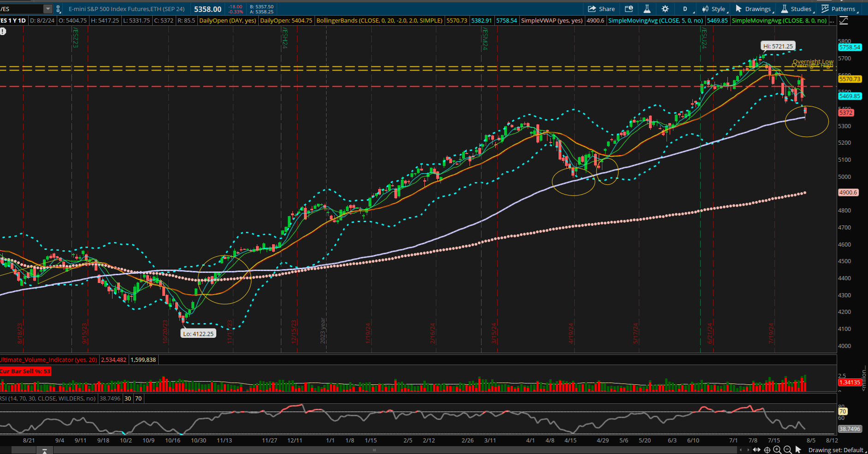Open the Patterns menu

[x=839, y=9]
